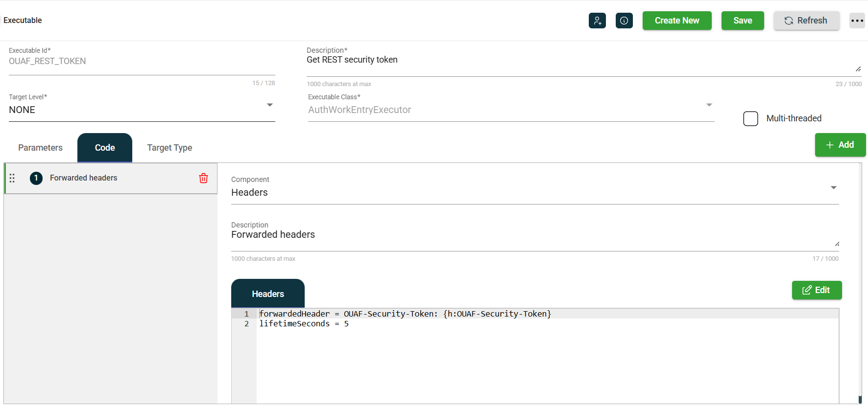
Task: Save the executable
Action: (x=742, y=21)
